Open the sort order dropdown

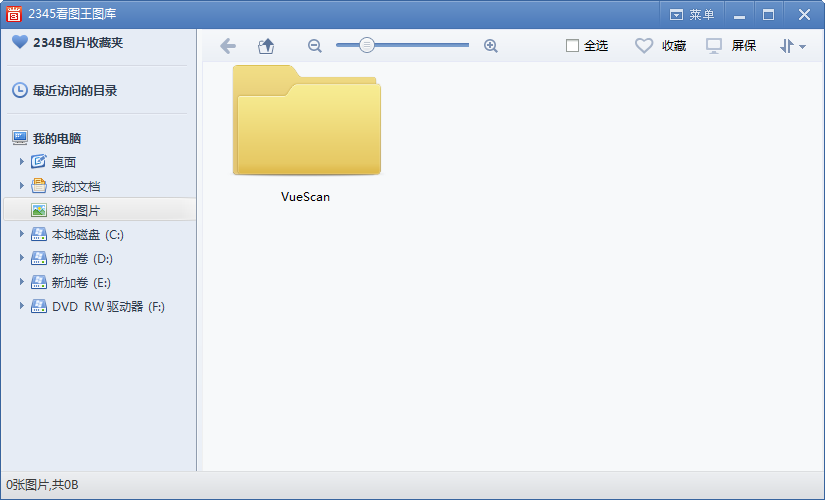[x=792, y=46]
